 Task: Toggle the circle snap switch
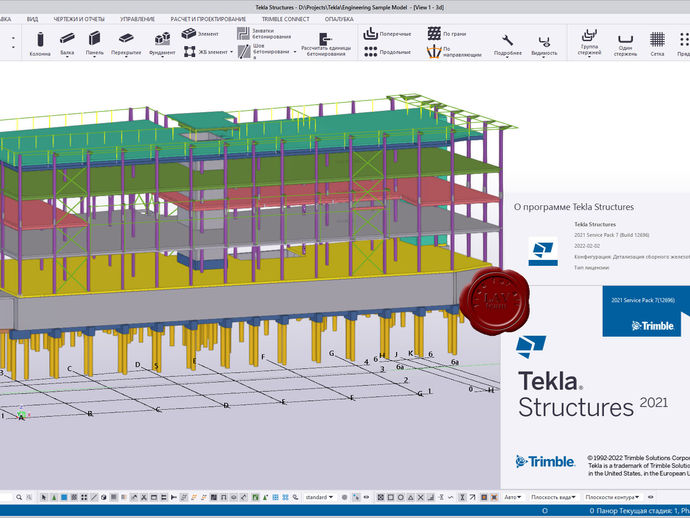pyautogui.click(x=401, y=497)
